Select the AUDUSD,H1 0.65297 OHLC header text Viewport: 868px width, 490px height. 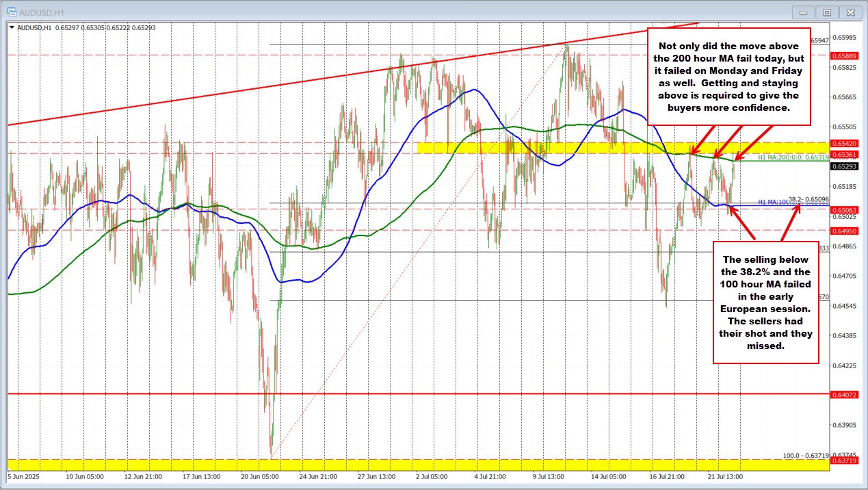(86, 27)
